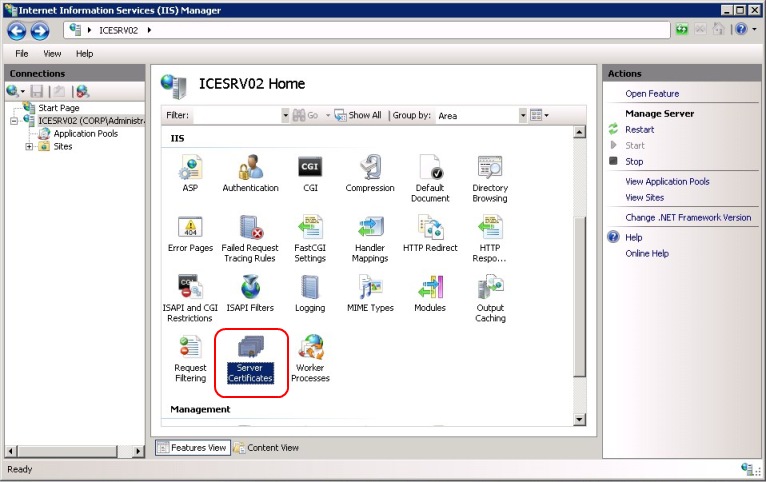Open the Error Pages feature

[190, 233]
